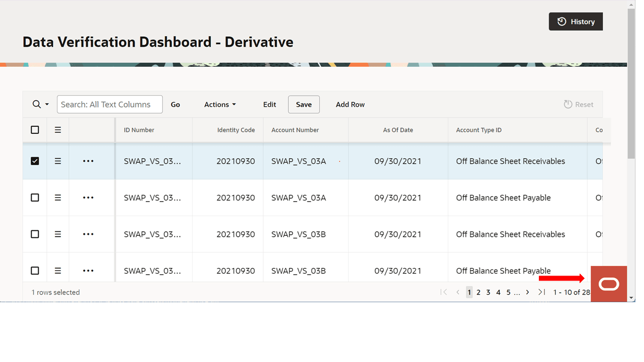Uncheck the selected first row checkbox
This screenshot has height=362, width=644.
pyautogui.click(x=35, y=161)
